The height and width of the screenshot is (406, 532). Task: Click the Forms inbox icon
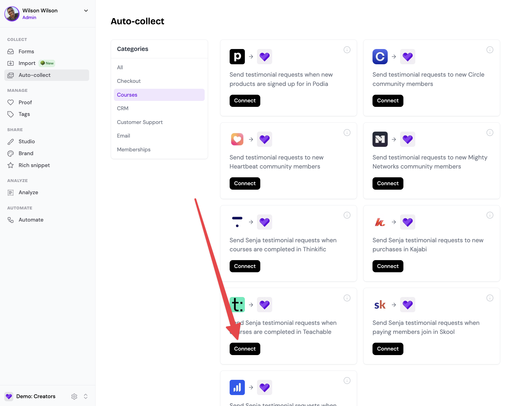point(11,51)
